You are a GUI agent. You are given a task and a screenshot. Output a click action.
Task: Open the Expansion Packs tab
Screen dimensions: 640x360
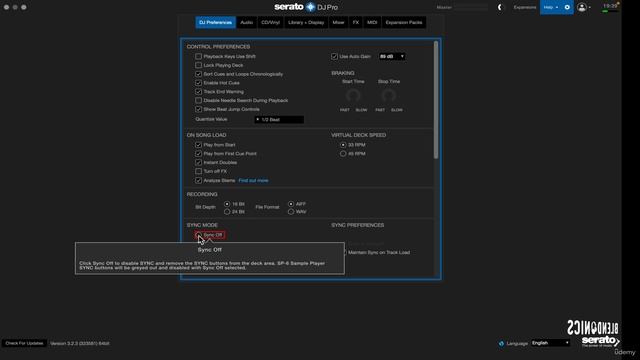[x=404, y=22]
